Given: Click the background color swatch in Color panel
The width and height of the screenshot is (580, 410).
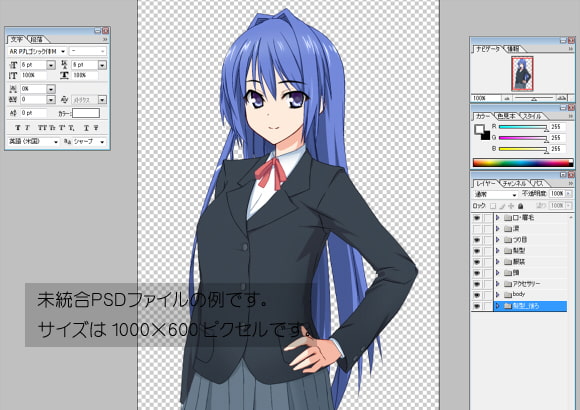Looking at the screenshot, I should pos(485,135).
